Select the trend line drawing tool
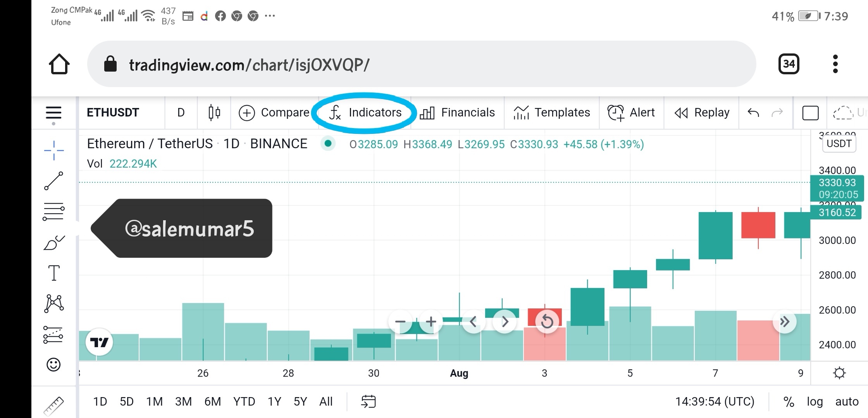868x418 pixels. coord(54,181)
